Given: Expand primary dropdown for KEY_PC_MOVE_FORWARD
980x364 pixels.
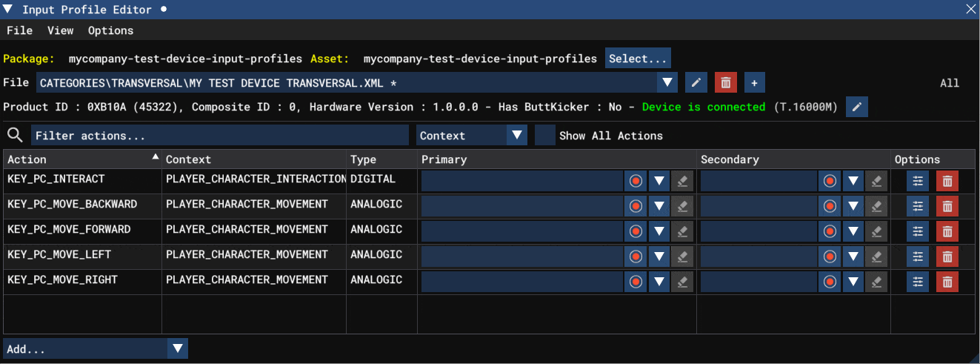Looking at the screenshot, I should coord(659,231).
